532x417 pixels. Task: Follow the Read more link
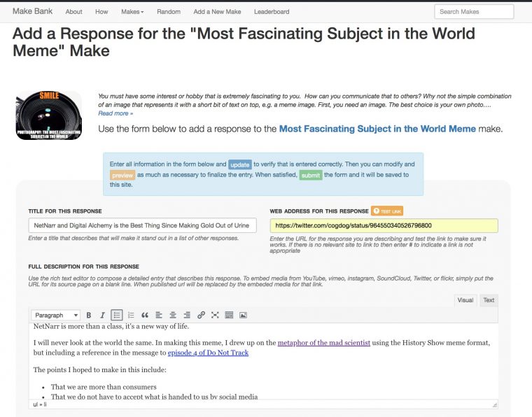tap(115, 113)
